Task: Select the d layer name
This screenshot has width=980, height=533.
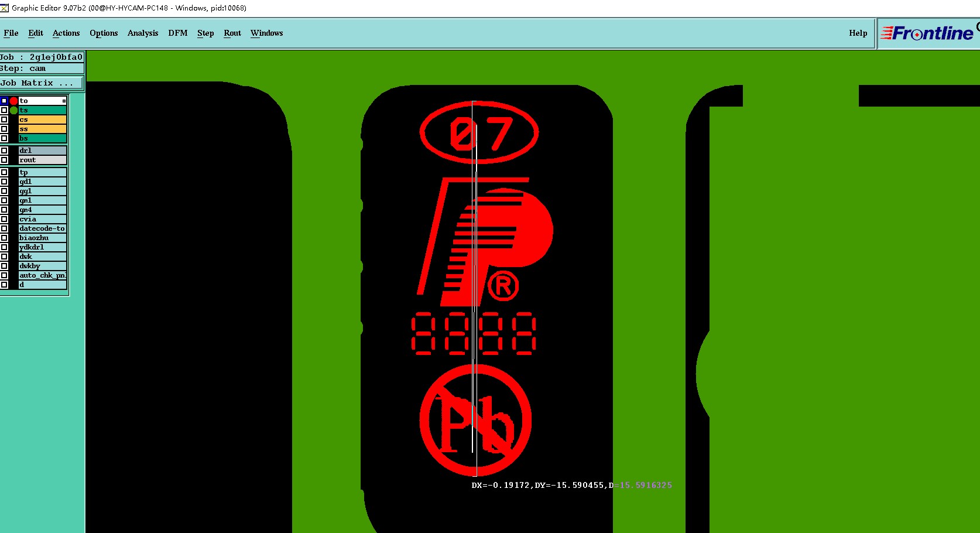Action: pyautogui.click(x=42, y=285)
